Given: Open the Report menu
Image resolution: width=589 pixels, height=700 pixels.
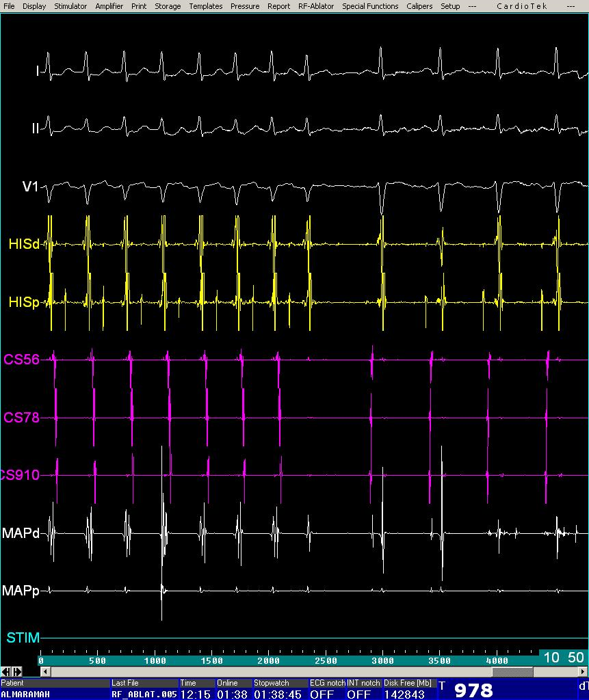Looking at the screenshot, I should coord(278,6).
